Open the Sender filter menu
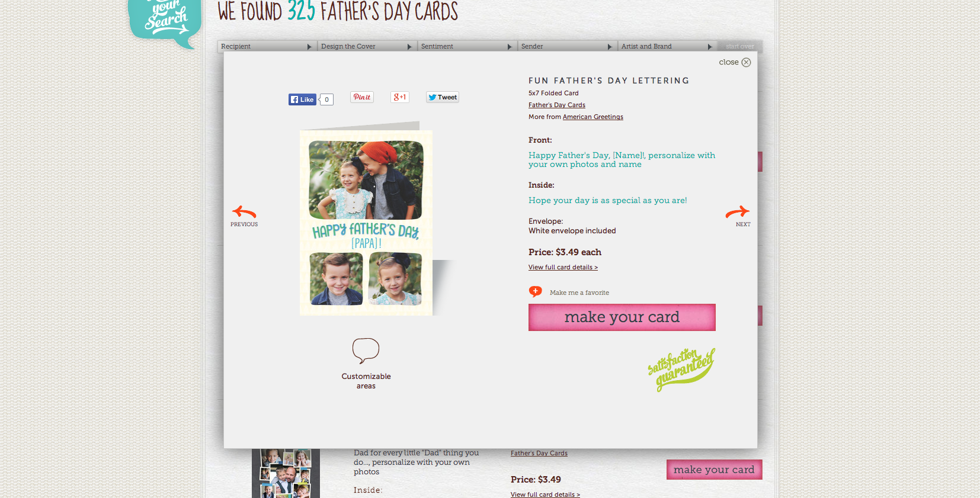 tap(566, 46)
